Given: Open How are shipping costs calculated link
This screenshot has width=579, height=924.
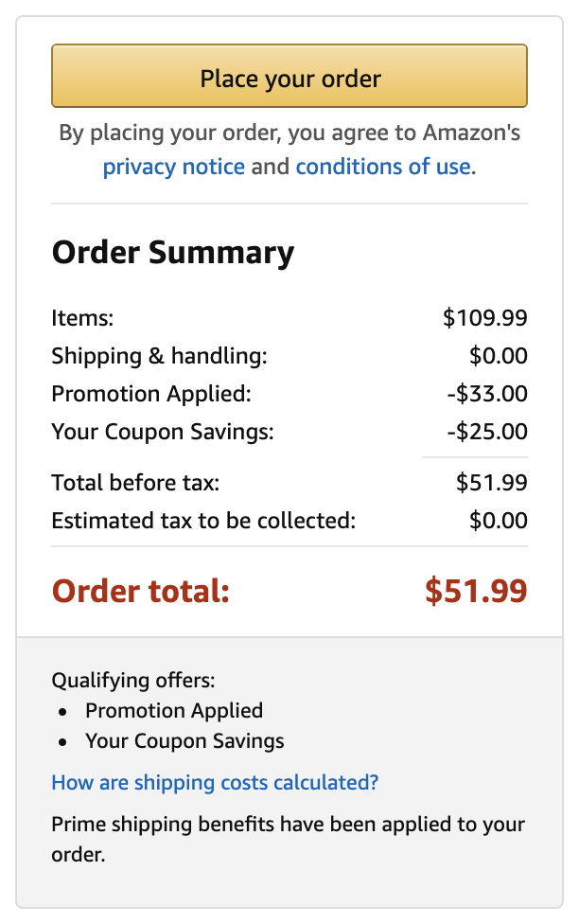Looking at the screenshot, I should pyautogui.click(x=215, y=783).
